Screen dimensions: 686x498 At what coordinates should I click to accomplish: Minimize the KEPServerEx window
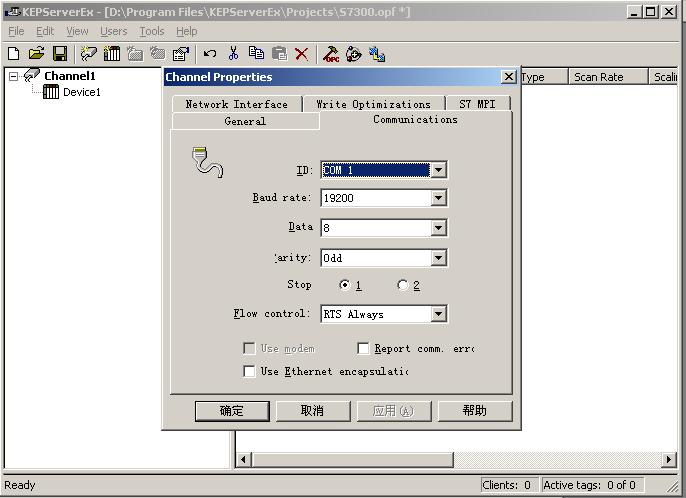click(x=634, y=11)
